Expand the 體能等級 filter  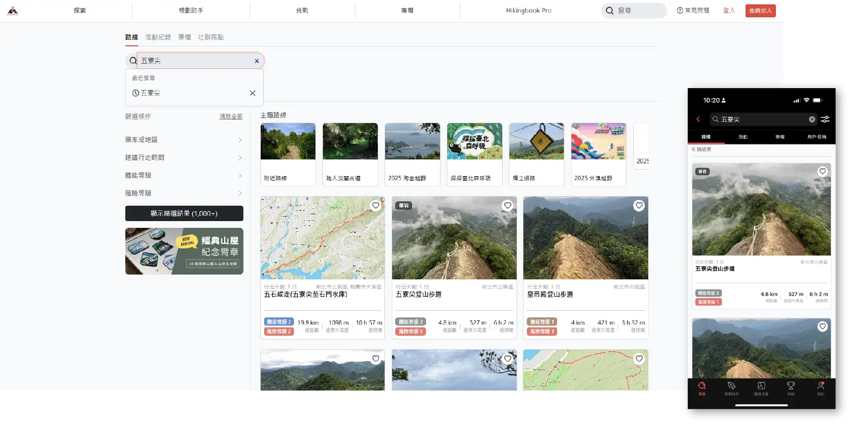click(184, 175)
